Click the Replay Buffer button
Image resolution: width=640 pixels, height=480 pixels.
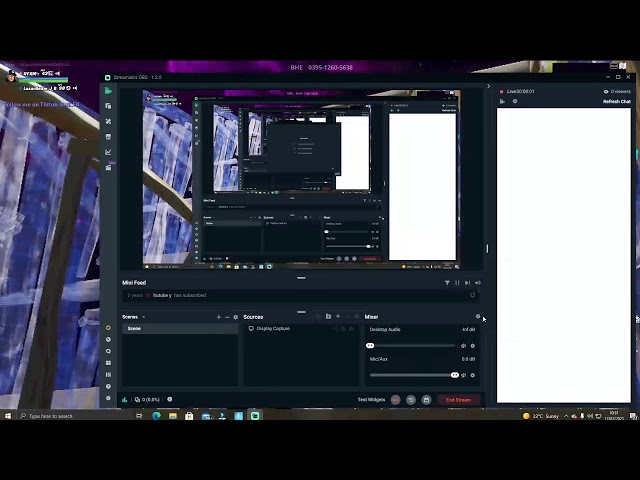pyautogui.click(x=411, y=400)
